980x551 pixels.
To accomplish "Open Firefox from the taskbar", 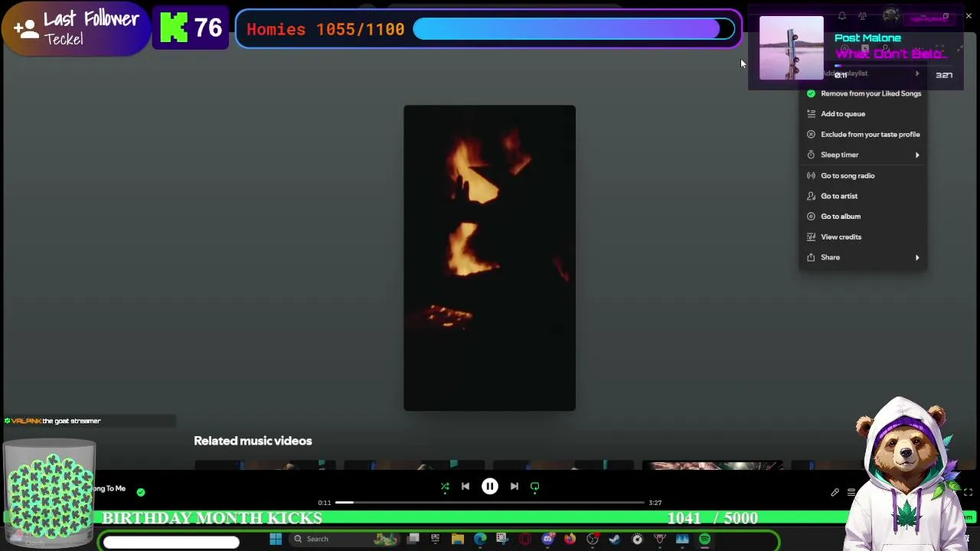I will point(570,539).
